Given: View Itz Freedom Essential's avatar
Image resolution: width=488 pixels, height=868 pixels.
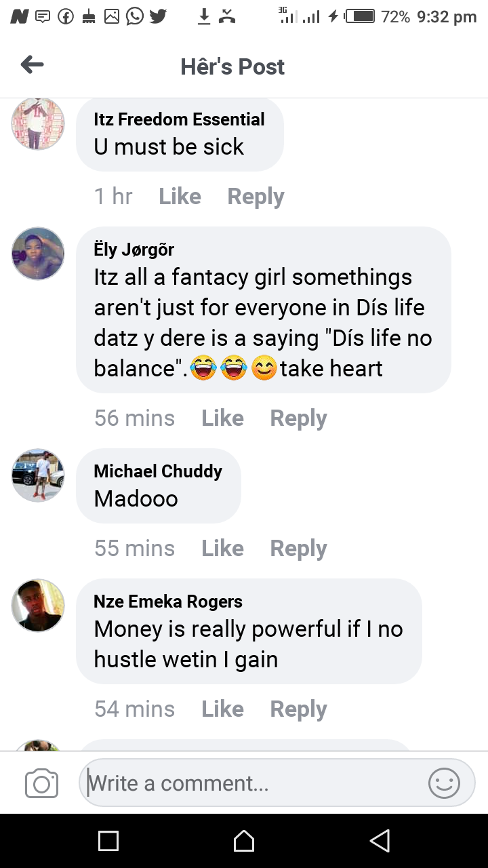Looking at the screenshot, I should pos(38,123).
